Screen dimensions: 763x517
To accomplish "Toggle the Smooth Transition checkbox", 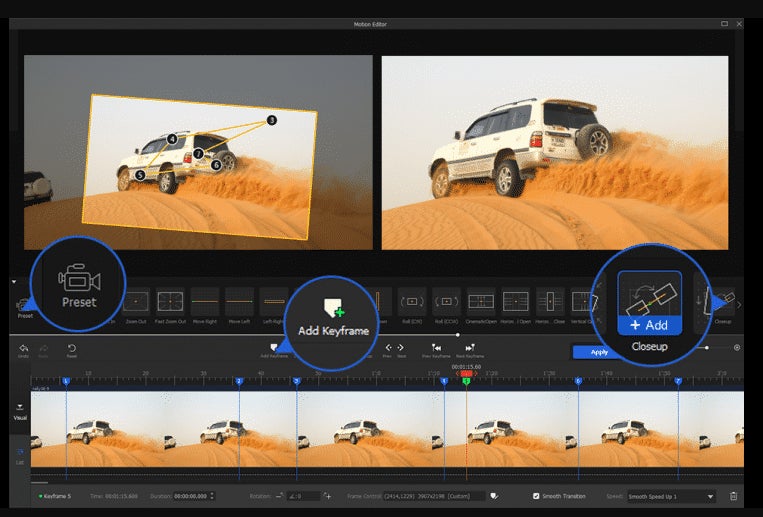I will tap(535, 496).
